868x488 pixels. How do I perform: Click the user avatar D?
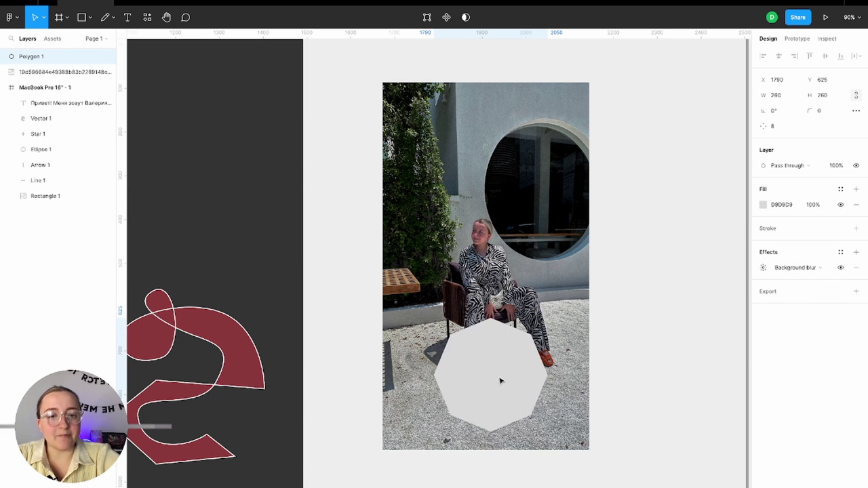(x=772, y=17)
